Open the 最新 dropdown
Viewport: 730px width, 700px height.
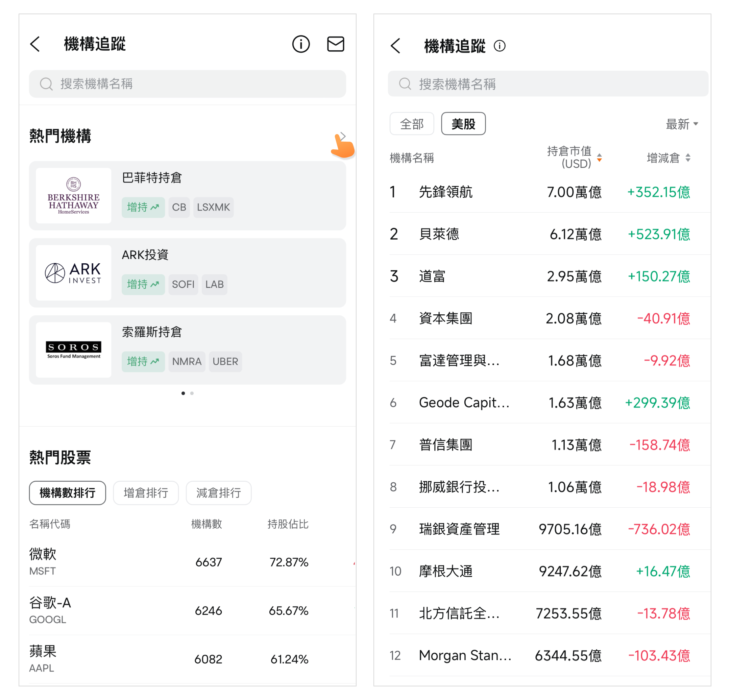(682, 124)
